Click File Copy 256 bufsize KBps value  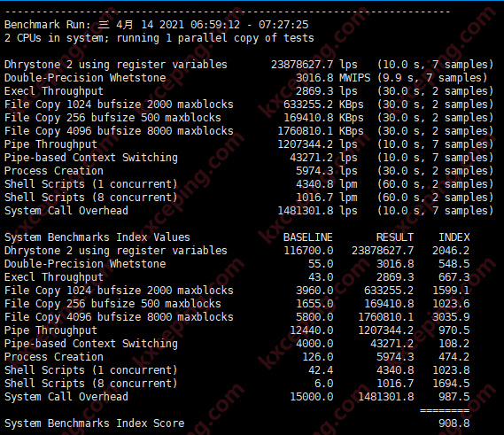tap(323, 118)
